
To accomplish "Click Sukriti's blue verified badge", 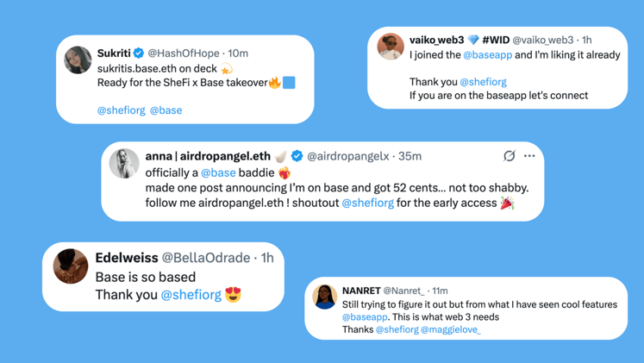I will (x=139, y=53).
